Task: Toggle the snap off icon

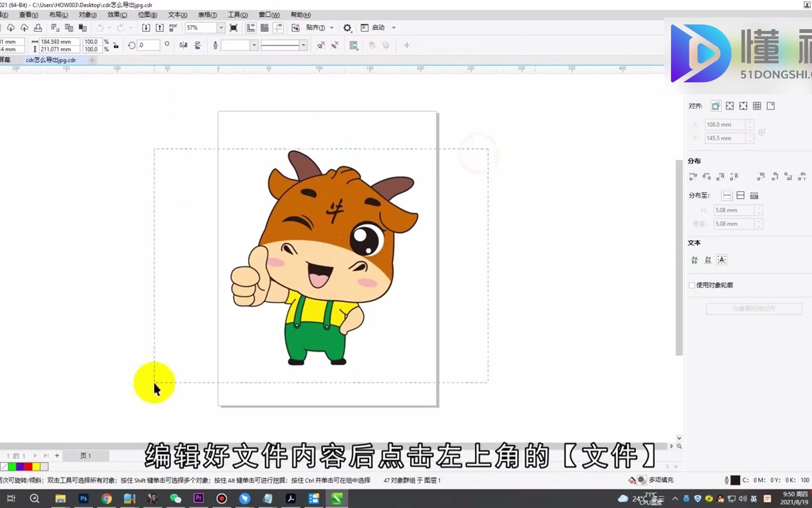Action: coord(296,28)
